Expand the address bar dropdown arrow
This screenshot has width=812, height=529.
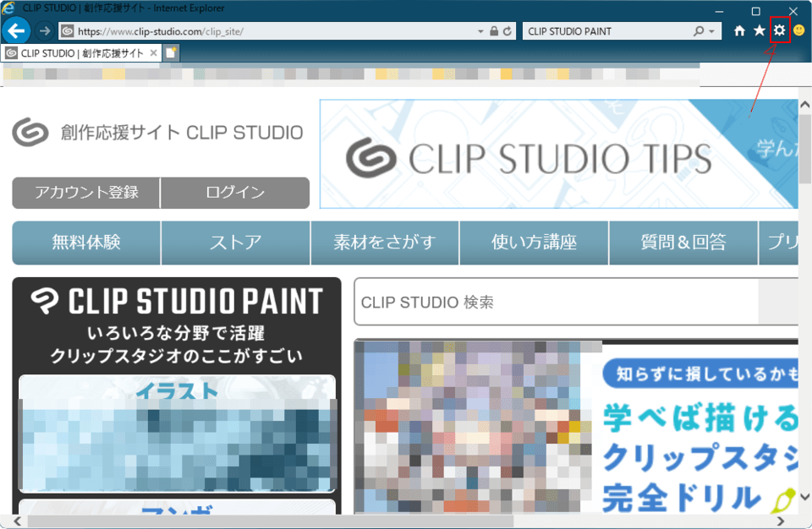coord(480,31)
